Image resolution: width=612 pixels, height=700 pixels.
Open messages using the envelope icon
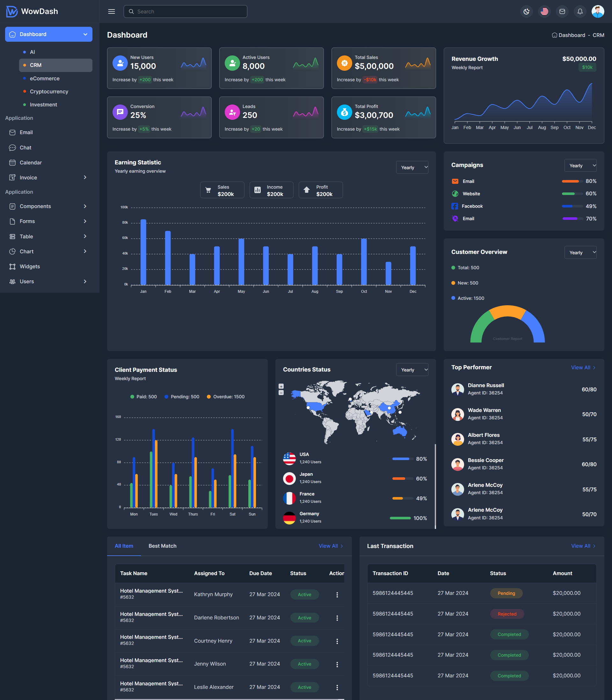click(x=562, y=11)
